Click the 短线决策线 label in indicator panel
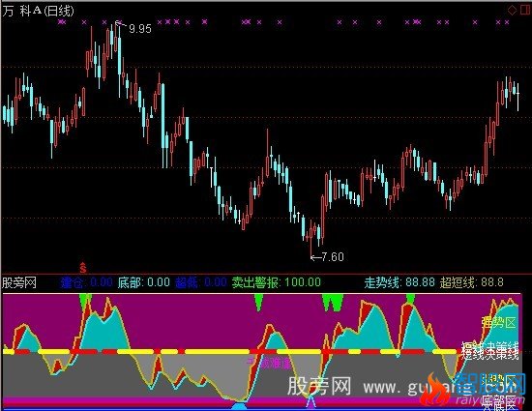Screen dimensions: 532x411 tap(490, 351)
